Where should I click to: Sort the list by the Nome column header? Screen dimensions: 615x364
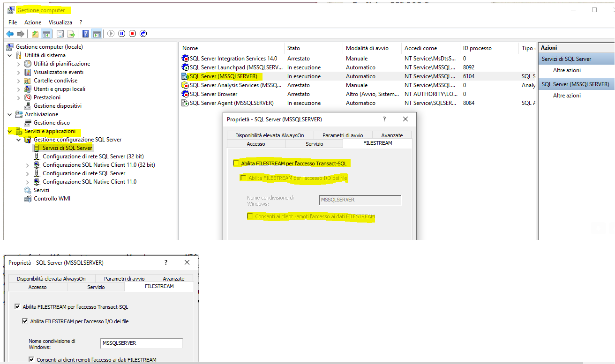232,48
